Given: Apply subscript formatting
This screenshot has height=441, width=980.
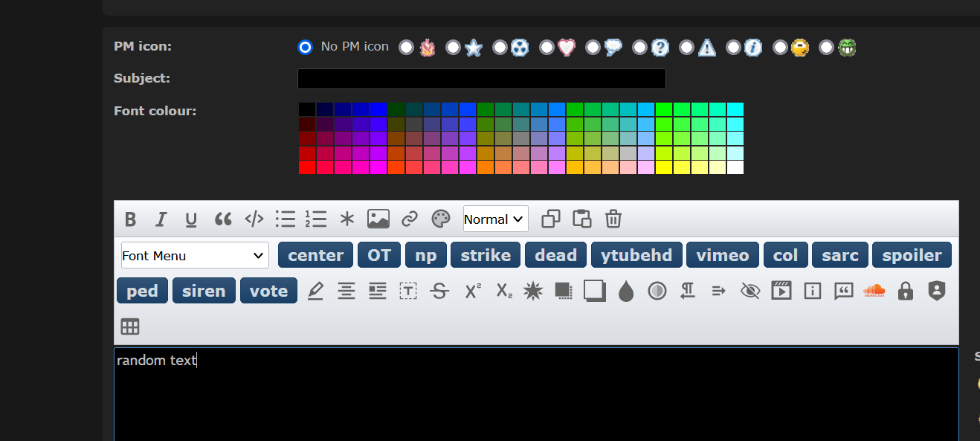Looking at the screenshot, I should point(504,291).
